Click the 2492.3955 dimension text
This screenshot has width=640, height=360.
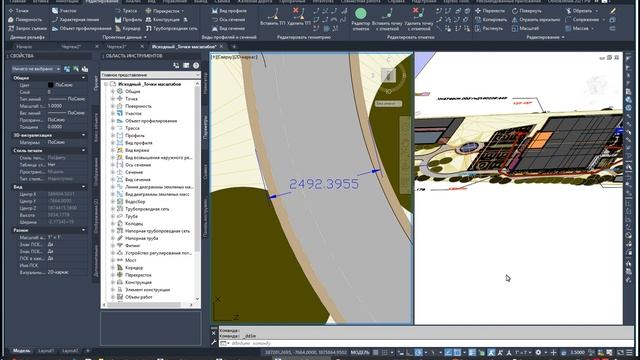[x=324, y=184]
